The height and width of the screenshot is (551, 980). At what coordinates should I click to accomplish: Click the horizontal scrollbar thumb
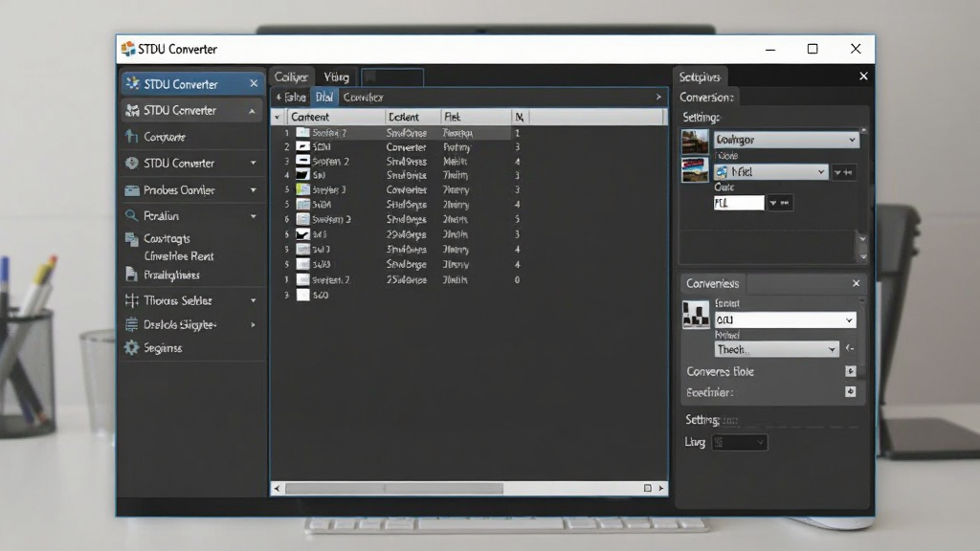tap(393, 489)
